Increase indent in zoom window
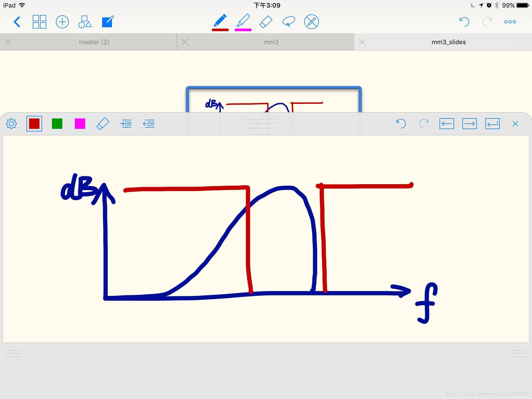The image size is (532, 399). click(126, 124)
